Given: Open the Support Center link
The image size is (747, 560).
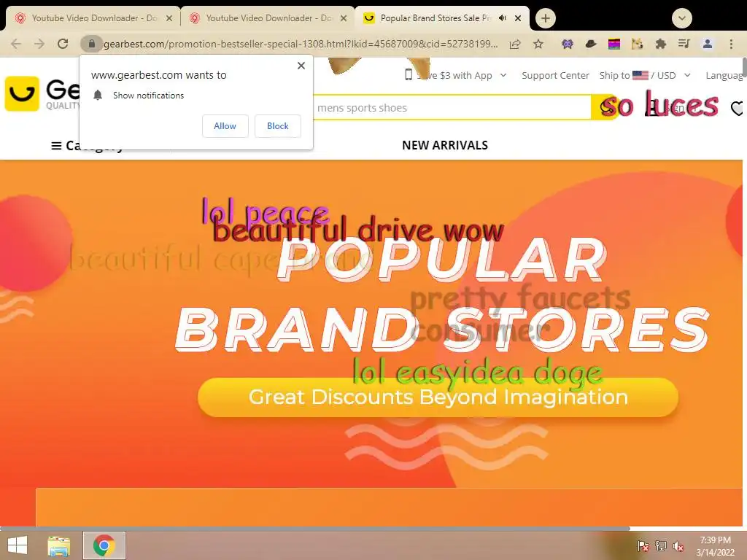Looking at the screenshot, I should pyautogui.click(x=555, y=75).
